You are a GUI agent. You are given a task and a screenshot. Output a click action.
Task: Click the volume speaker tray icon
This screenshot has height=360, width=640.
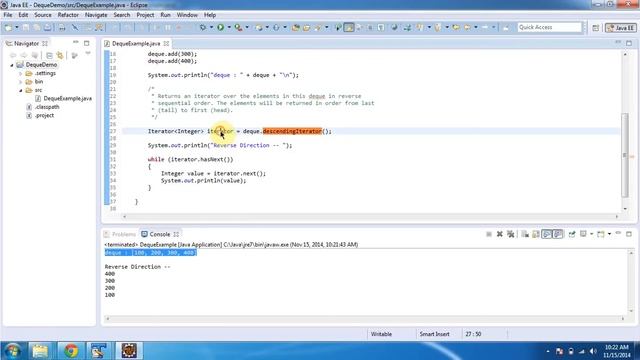click(593, 351)
